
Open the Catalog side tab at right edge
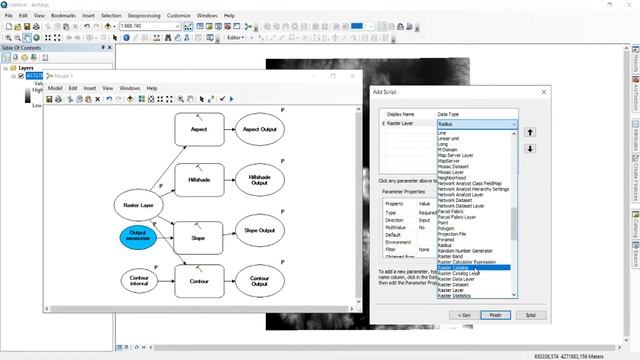(636, 224)
